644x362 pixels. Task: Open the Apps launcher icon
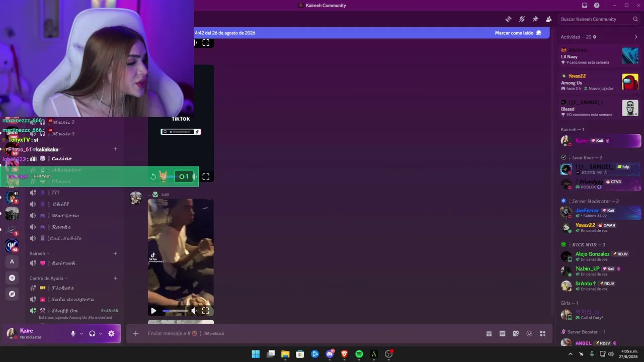543,333
